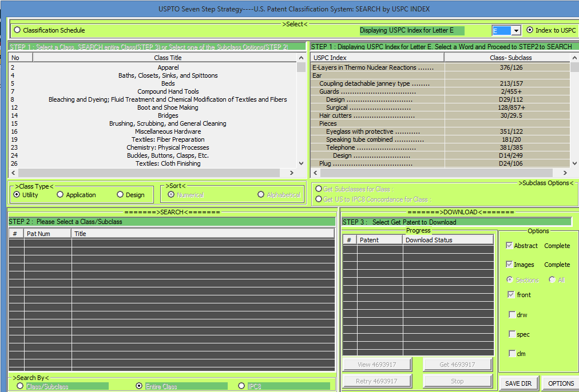Click the USPC Index column header

click(378, 58)
